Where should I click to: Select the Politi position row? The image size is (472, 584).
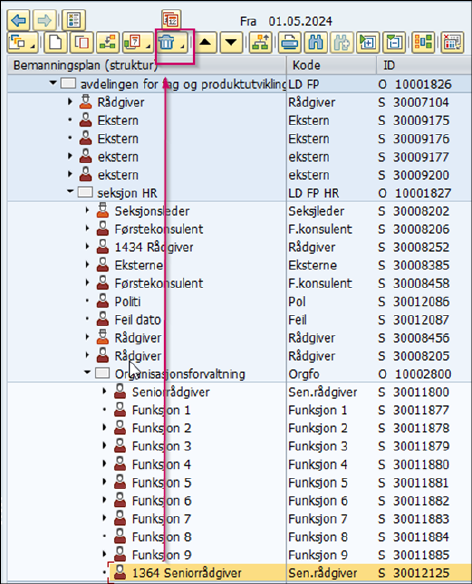238,301
